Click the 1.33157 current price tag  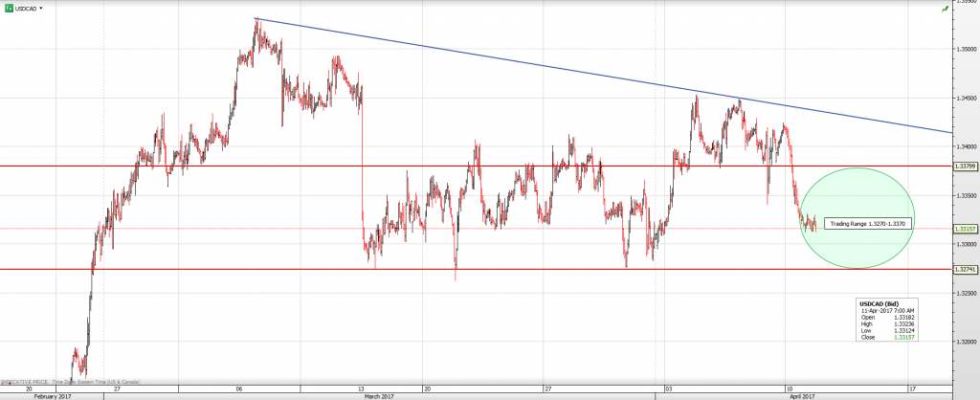tap(966, 229)
